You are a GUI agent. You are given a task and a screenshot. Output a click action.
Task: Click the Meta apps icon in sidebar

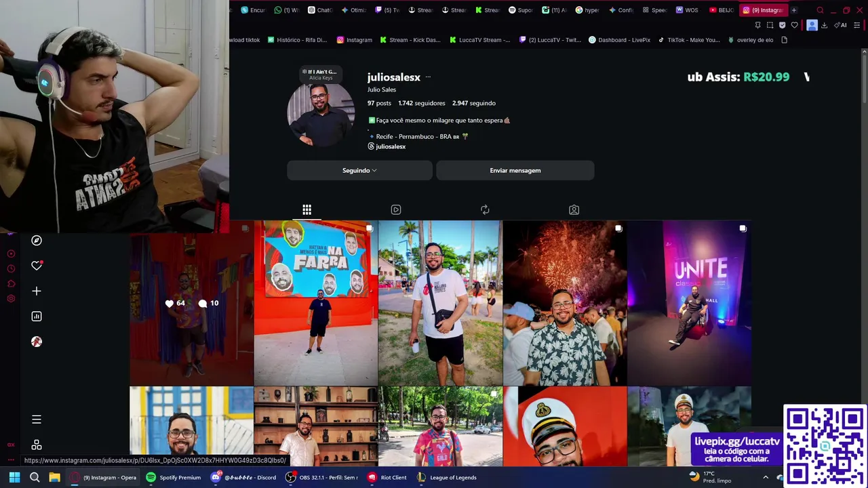coord(37,445)
